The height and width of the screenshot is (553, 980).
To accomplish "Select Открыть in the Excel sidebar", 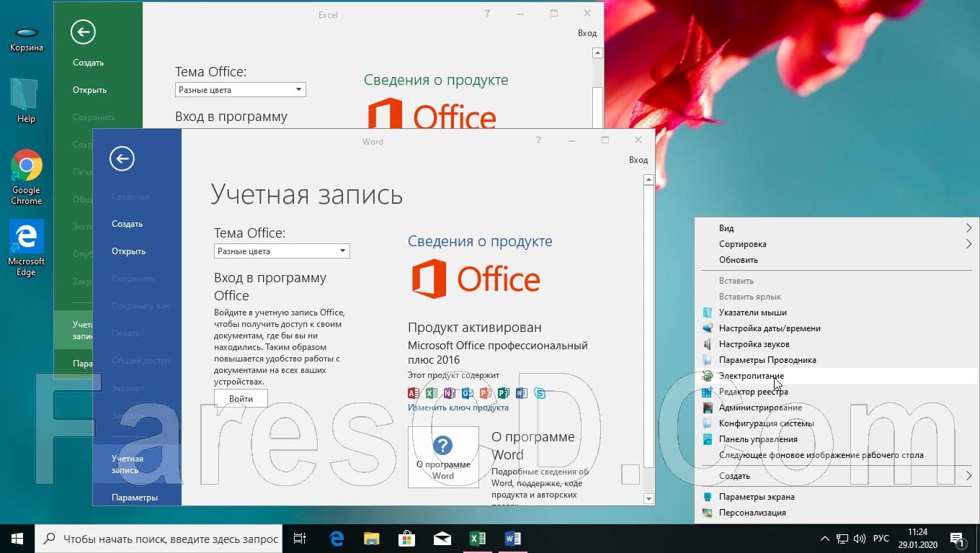I will (98, 90).
